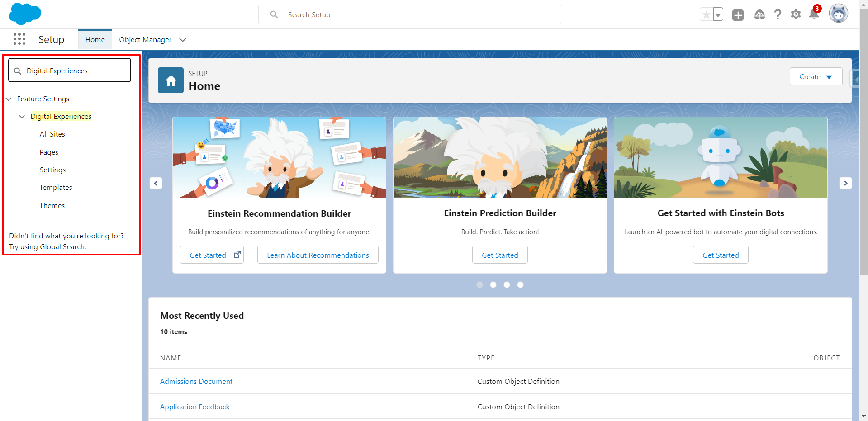Open the Setup gear menu
This screenshot has height=421, width=868.
[796, 14]
